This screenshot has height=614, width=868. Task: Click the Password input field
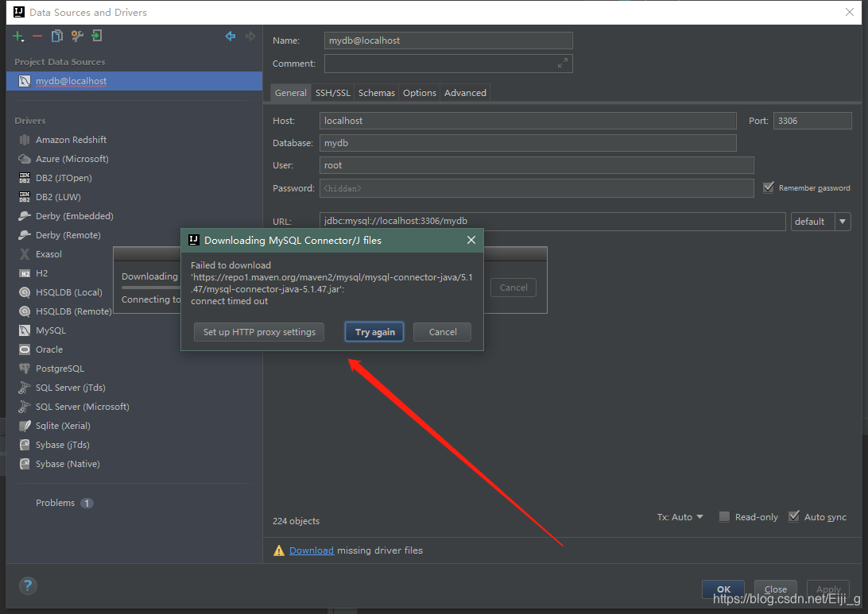(537, 188)
